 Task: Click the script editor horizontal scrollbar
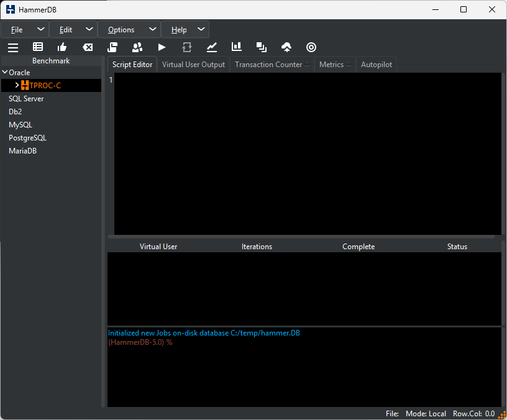[301, 237]
